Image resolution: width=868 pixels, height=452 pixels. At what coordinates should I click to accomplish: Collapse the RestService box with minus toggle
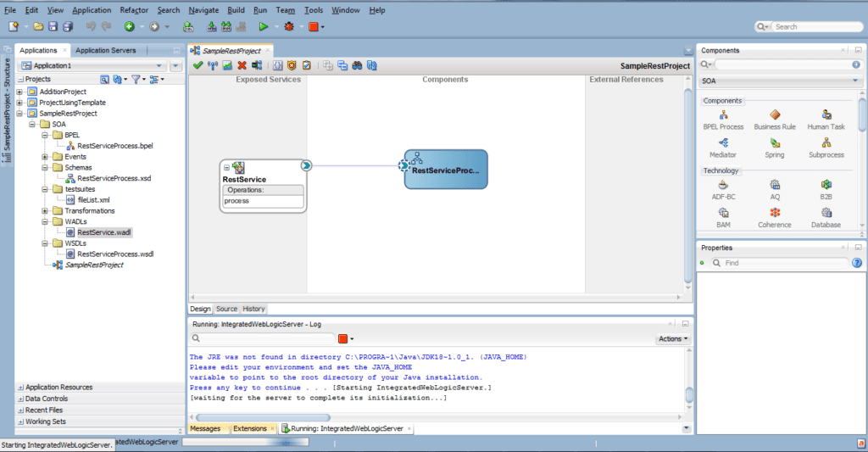click(x=226, y=167)
